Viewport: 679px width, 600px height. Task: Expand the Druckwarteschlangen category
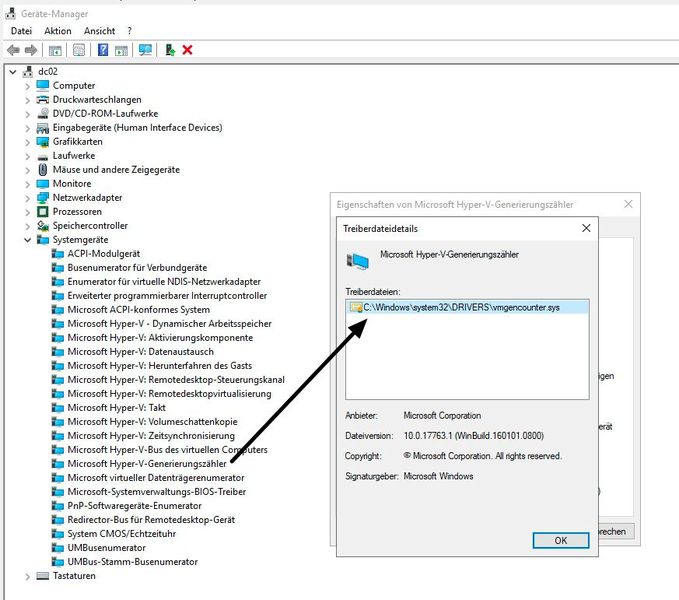27,100
